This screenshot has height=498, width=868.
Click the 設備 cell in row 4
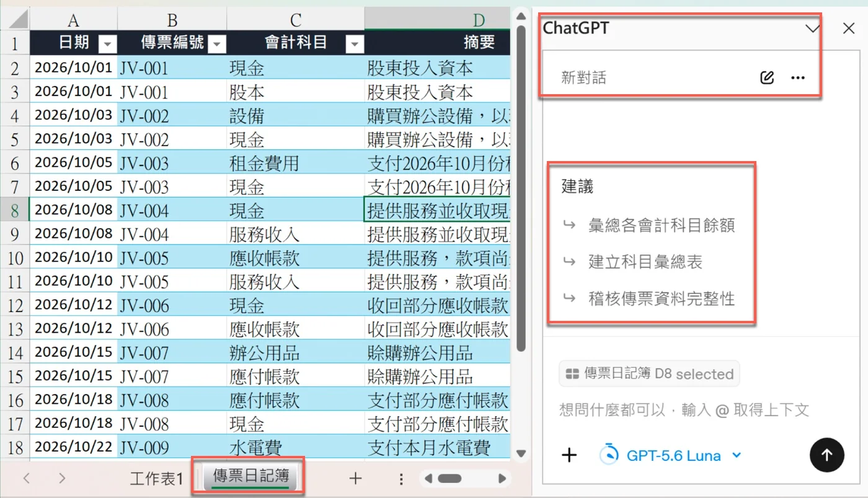296,115
